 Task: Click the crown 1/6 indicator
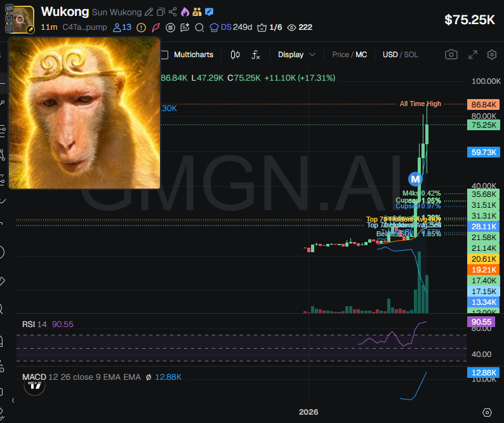point(270,27)
